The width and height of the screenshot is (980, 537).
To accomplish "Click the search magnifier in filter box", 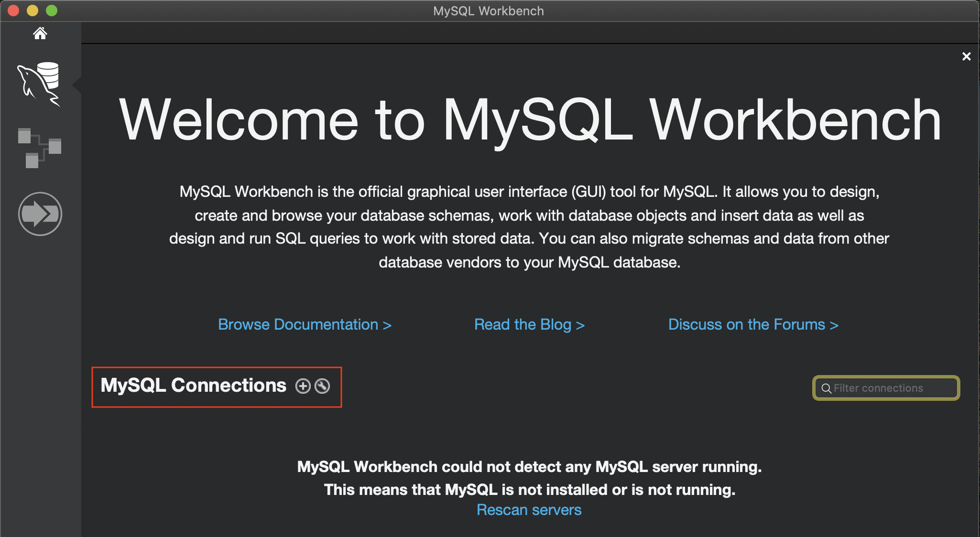I will (826, 388).
